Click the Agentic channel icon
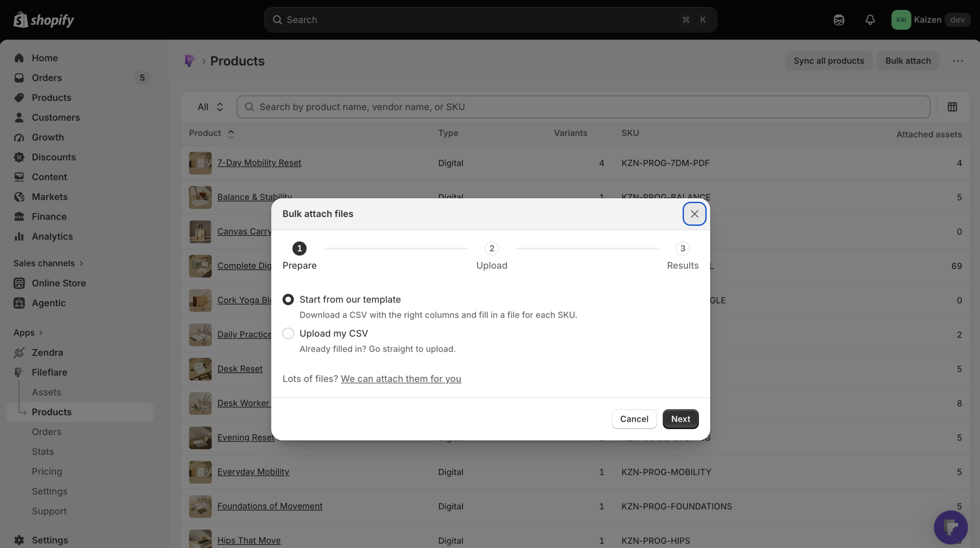This screenshot has width=980, height=548. 19,303
